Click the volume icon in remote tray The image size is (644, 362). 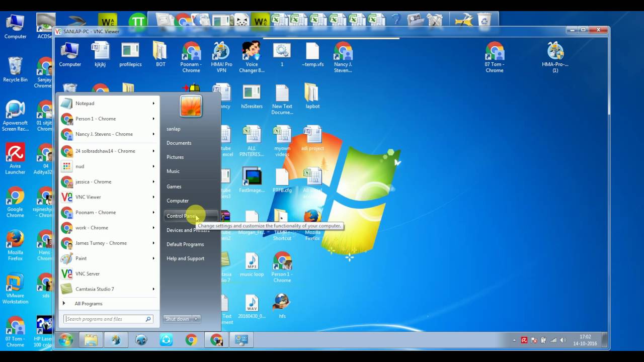(x=563, y=340)
